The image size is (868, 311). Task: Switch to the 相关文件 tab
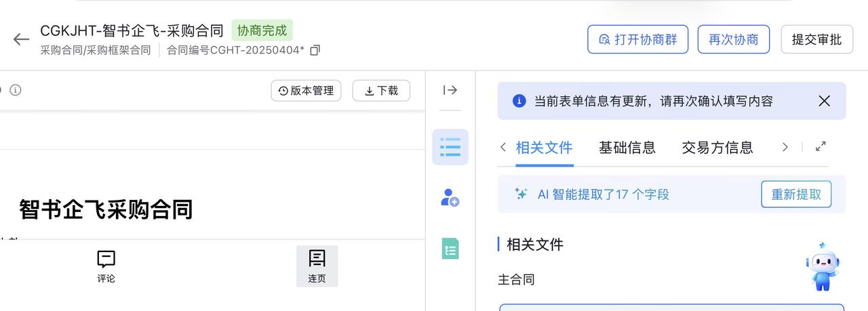[x=544, y=147]
